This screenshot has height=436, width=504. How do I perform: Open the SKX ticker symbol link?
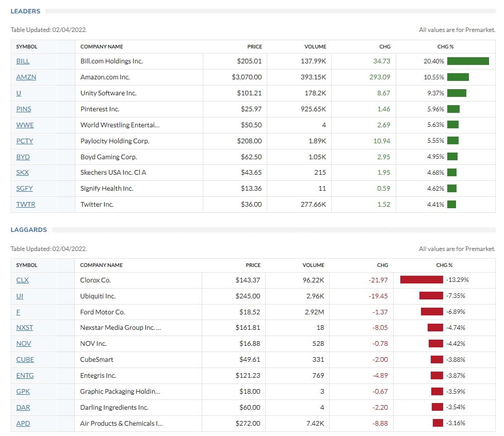23,173
